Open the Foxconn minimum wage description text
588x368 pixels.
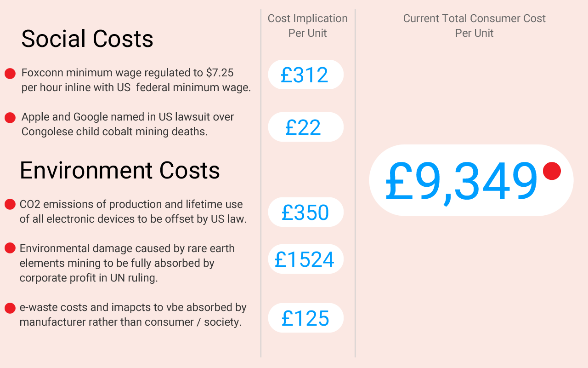tap(136, 80)
